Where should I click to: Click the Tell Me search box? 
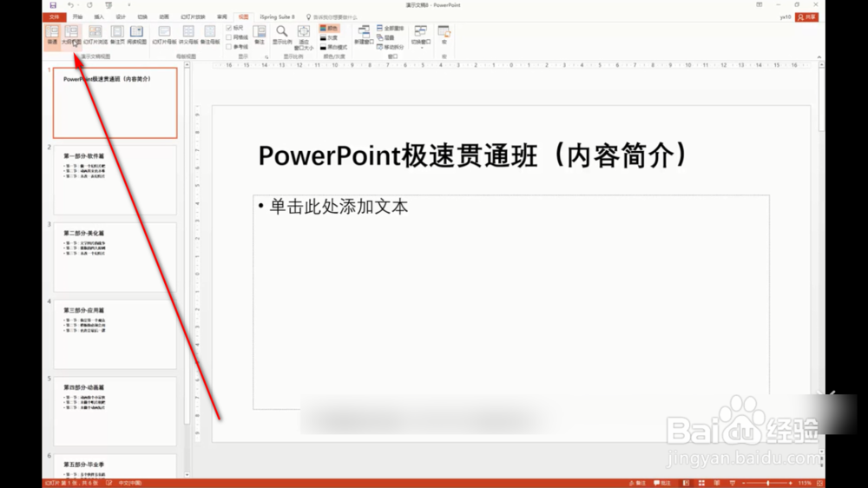(332, 17)
